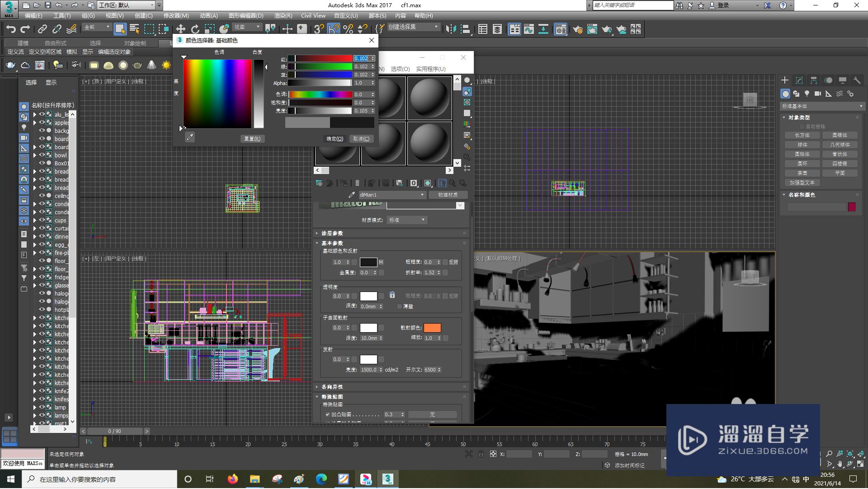
Task: Expand the apples tree item arrow
Action: click(34, 123)
